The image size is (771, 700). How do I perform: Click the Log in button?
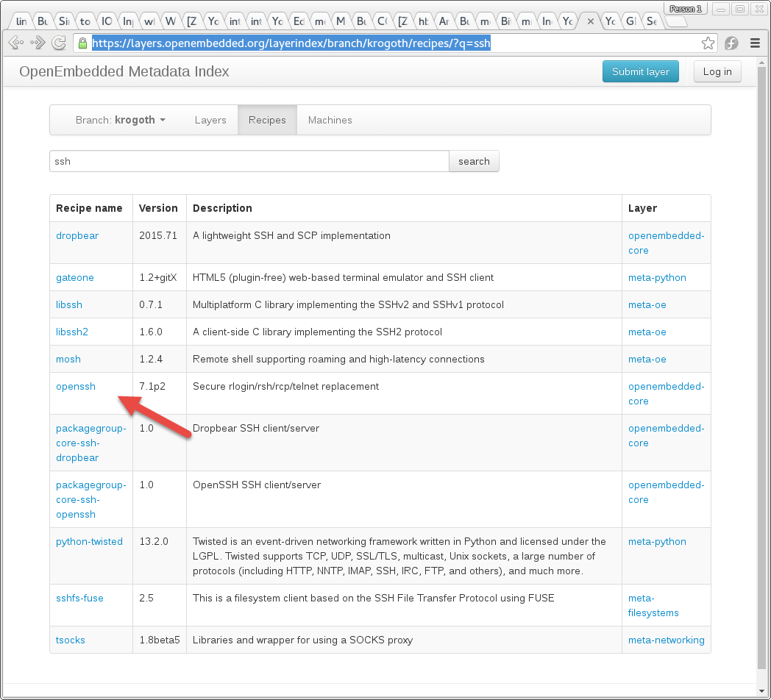[x=717, y=71]
